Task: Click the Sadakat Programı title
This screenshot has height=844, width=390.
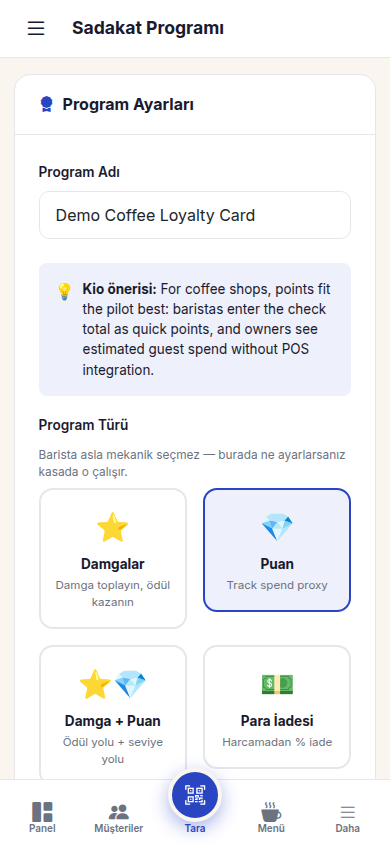Action: (148, 28)
